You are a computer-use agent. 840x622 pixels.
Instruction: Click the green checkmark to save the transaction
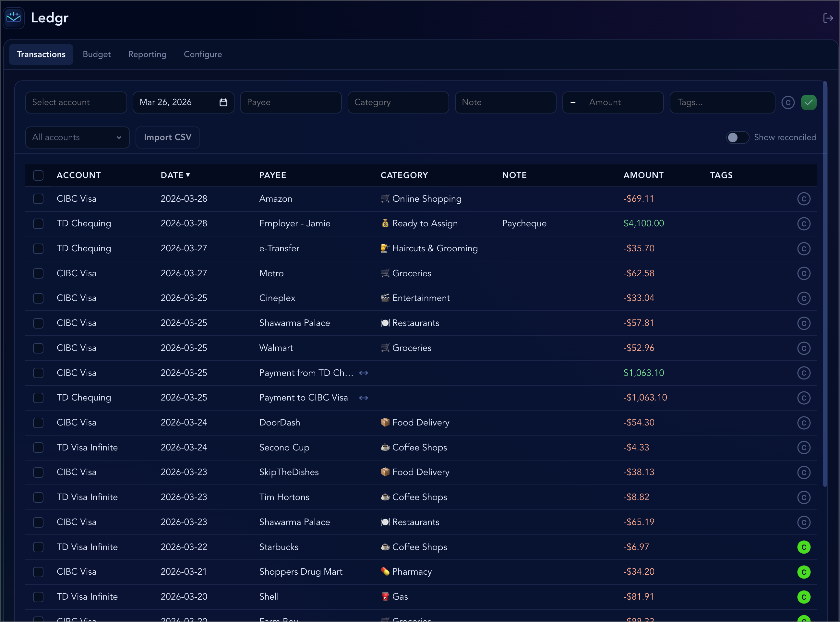pos(808,102)
